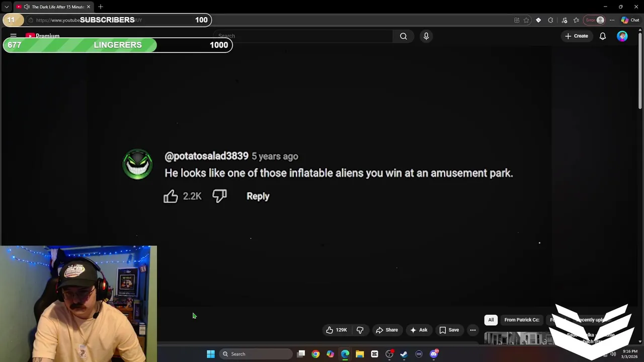Open CapCut from taskbar
The height and width of the screenshot is (362, 644).
(374, 354)
